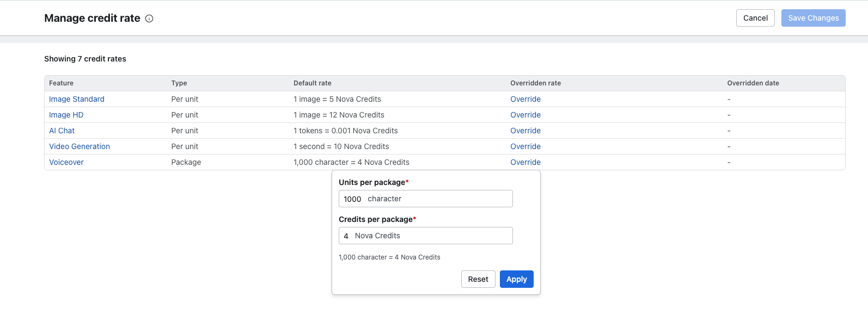
Task: Focus the Units per package input
Action: [426, 199]
